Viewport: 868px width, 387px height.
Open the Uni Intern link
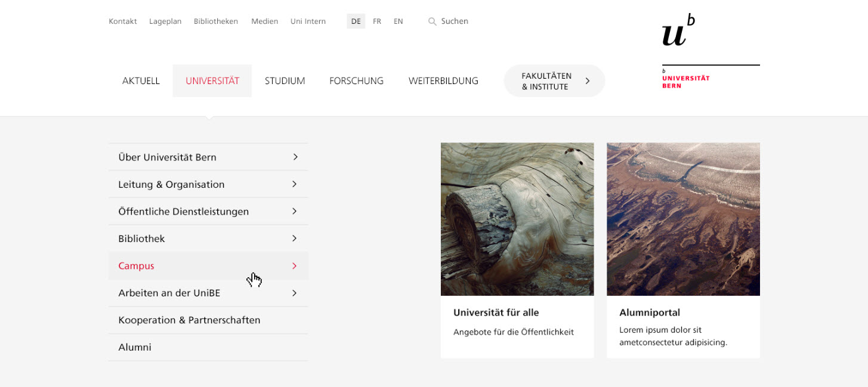tap(308, 21)
